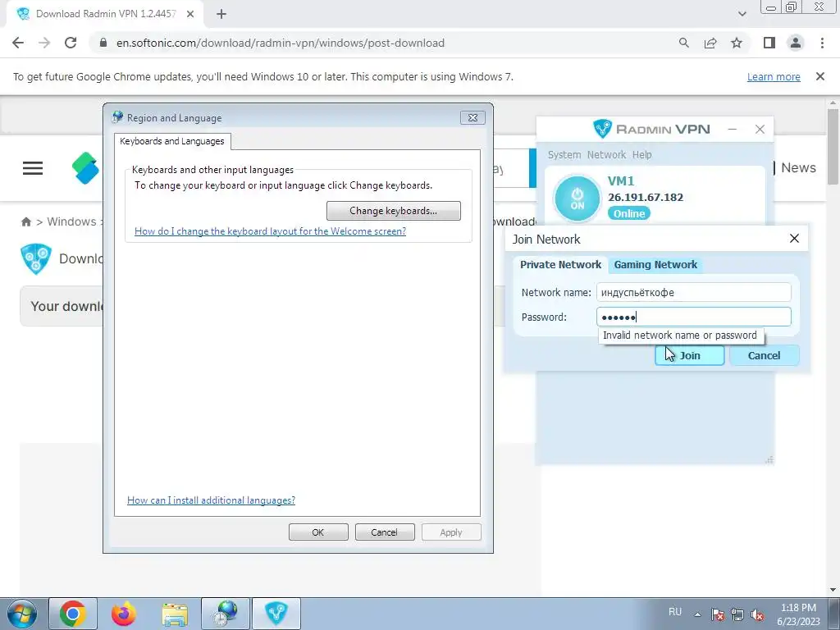Click the taskbar clock 1:18 PM

pos(798,608)
